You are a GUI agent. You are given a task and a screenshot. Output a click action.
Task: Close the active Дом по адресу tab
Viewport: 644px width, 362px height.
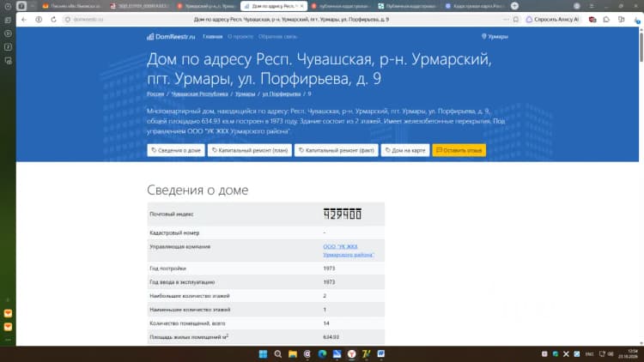click(x=302, y=6)
